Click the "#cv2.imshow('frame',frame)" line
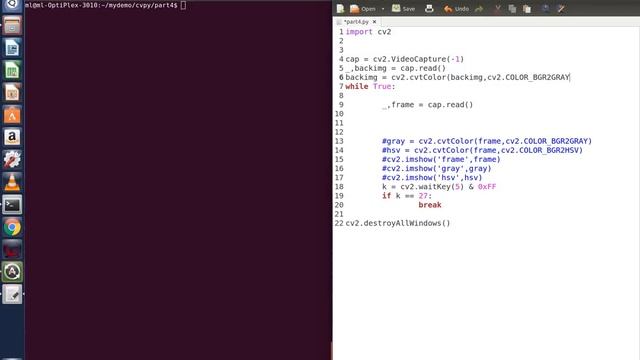Screen dimensions: 640x360 point(441,159)
